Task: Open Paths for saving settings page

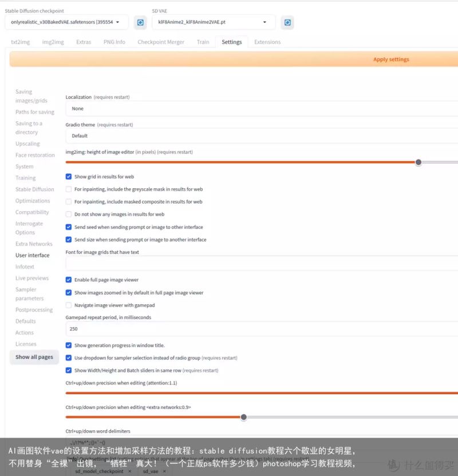Action: coord(35,112)
